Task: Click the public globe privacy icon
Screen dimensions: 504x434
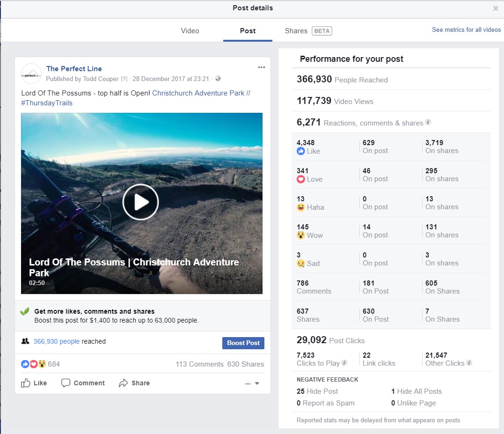Action: [x=218, y=79]
